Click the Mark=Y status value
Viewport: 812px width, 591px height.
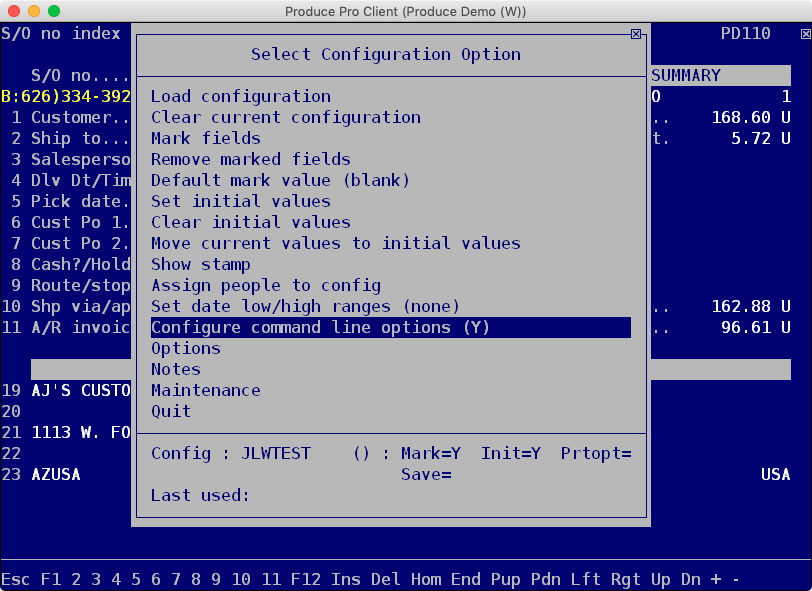431,454
